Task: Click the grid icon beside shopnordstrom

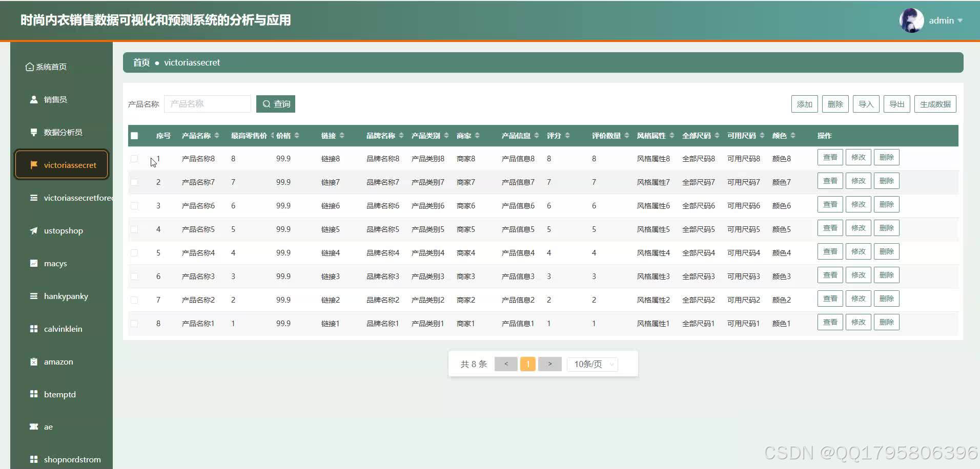Action: [x=34, y=459]
